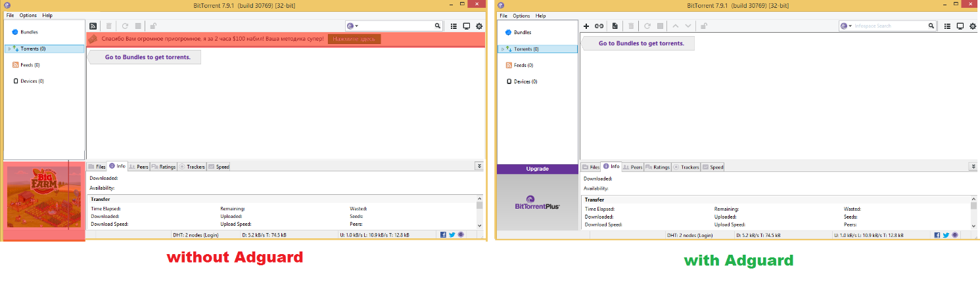
Task: Switch to Speed tab in with-Adguard window
Action: 712,167
